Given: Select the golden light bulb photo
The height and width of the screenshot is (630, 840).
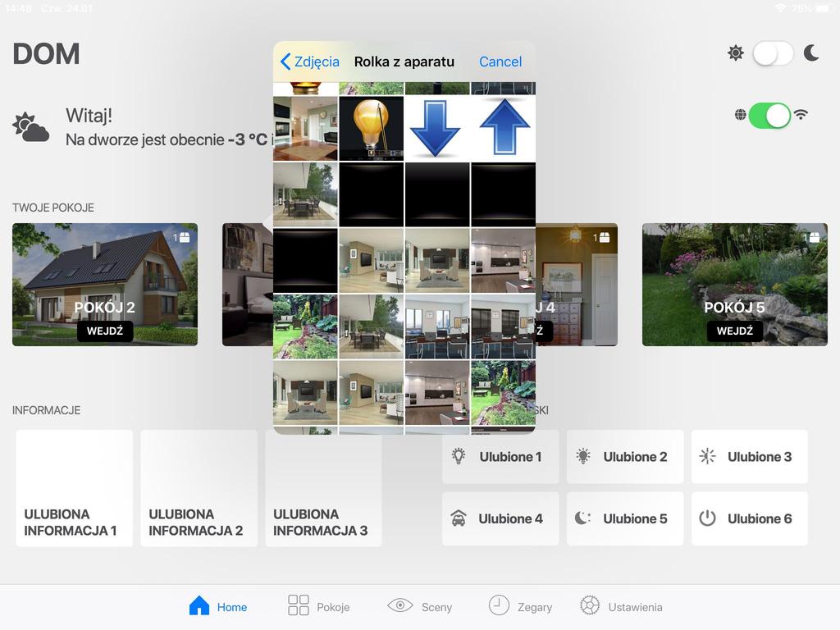Looking at the screenshot, I should point(372,129).
